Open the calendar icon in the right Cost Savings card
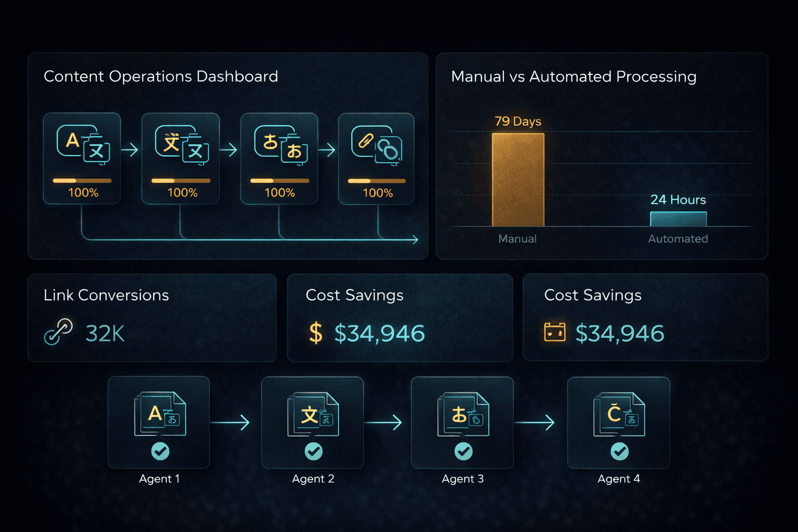Screen dimensions: 798x532 pos(554,332)
